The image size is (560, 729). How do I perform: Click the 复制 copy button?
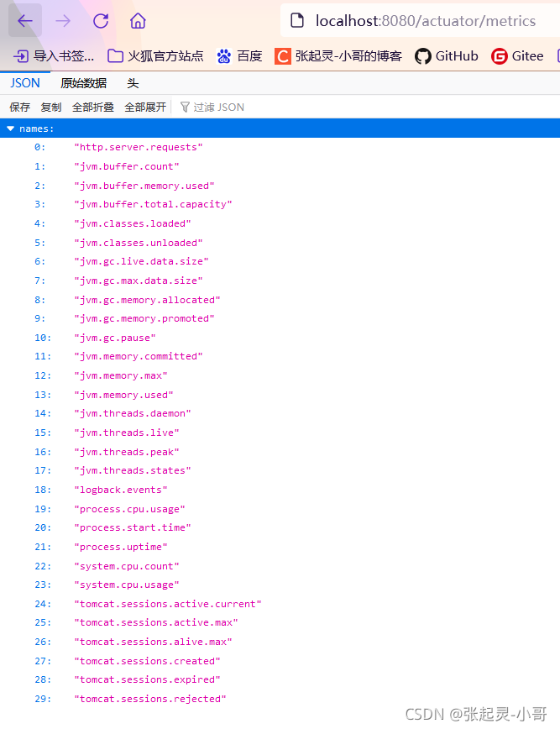coord(51,107)
